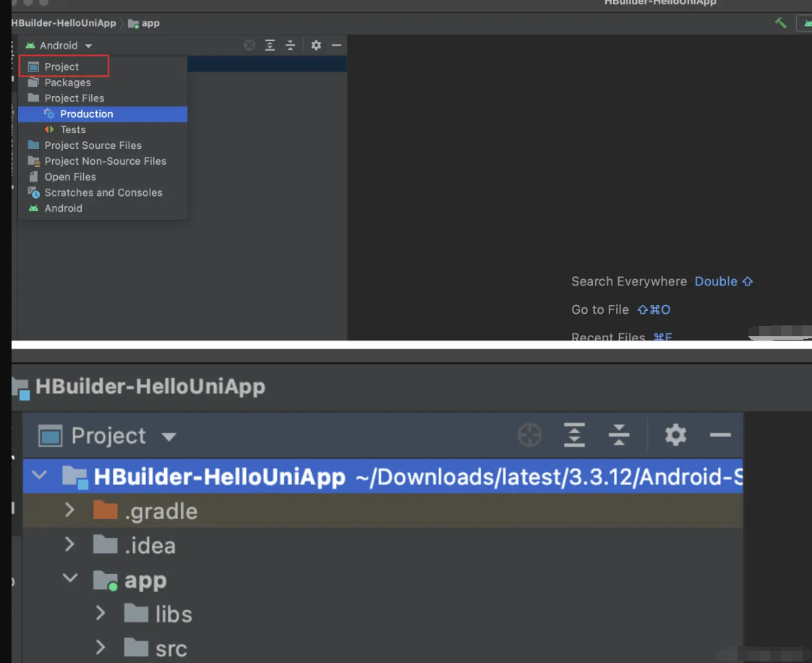Screen dimensions: 812x663
Task: Hide lower panel with large minus icon
Action: tap(720, 435)
